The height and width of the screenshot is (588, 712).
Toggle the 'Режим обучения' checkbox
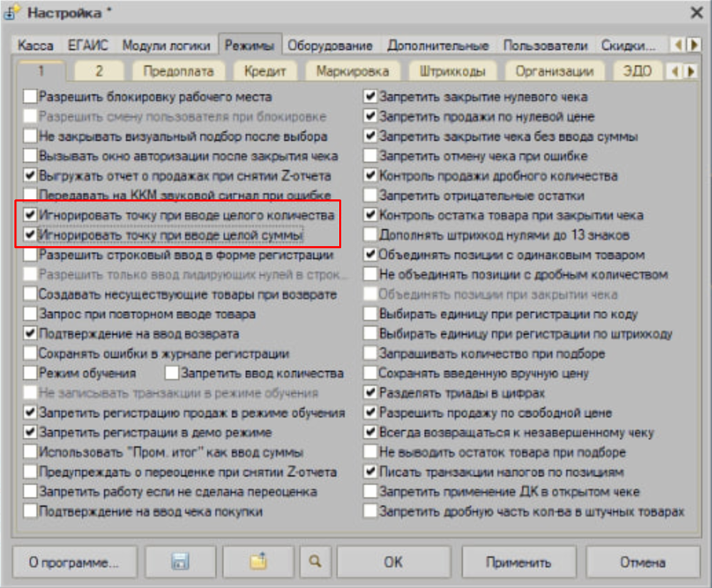(x=30, y=373)
